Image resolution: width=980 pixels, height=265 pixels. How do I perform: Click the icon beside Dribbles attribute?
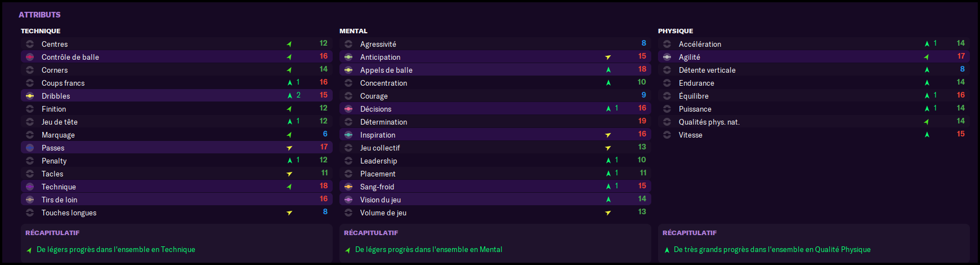pos(30,96)
